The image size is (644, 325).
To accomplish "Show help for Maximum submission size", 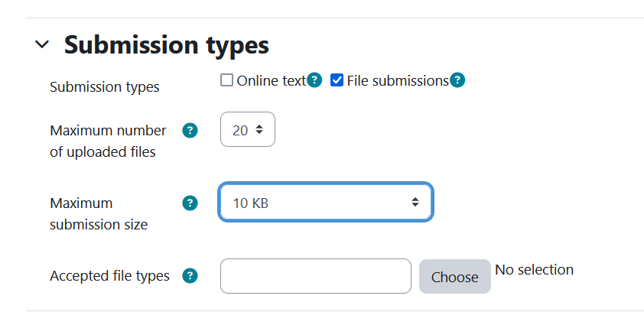I will (190, 203).
